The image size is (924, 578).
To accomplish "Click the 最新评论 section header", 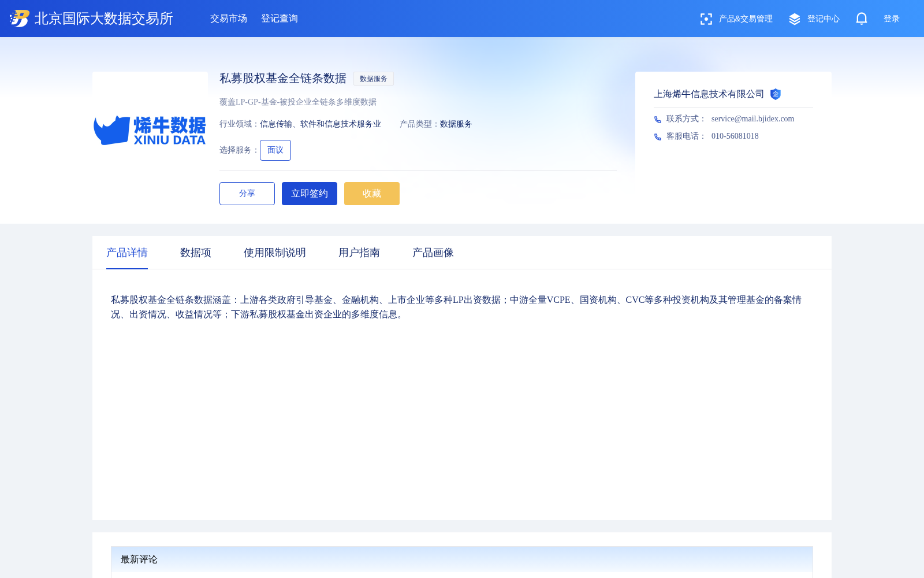I will pyautogui.click(x=462, y=560).
